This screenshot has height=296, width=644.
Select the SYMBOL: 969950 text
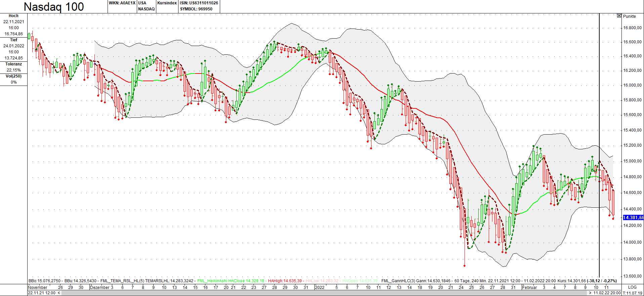196,9
